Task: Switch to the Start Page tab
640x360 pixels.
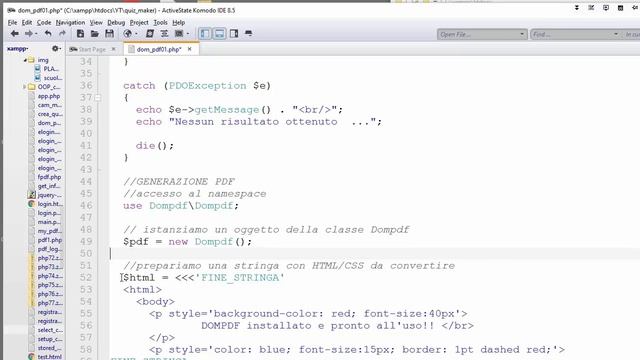Action: point(92,49)
